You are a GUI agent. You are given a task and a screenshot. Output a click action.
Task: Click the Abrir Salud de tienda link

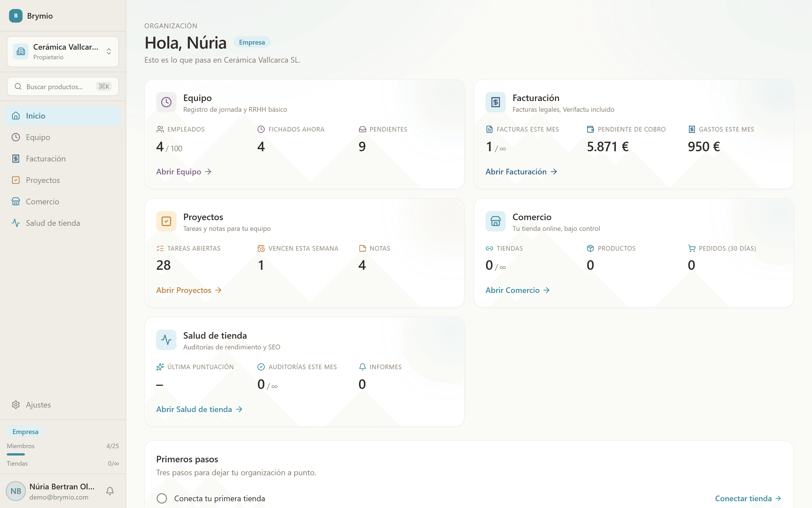coord(199,409)
